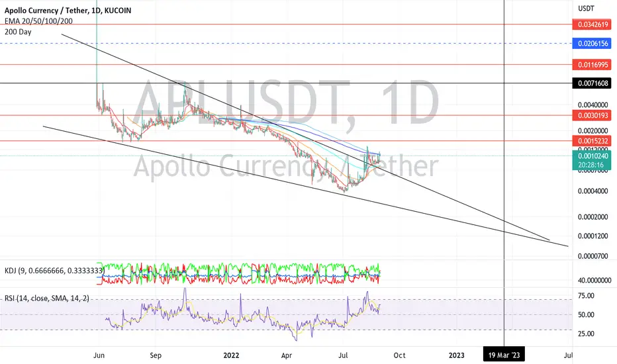Click the 20:28:16 candle countdown timer

pyautogui.click(x=593, y=165)
